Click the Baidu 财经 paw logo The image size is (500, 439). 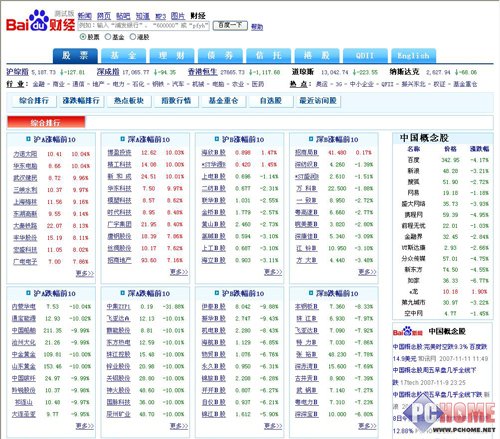pyautogui.click(x=40, y=21)
